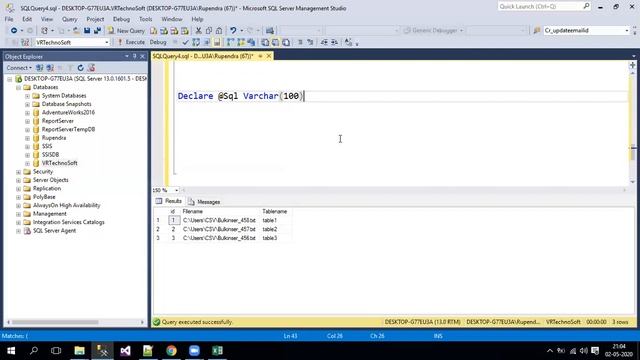This screenshot has height=360, width=640.
Task: Expand the Security folder node
Action: point(18,172)
